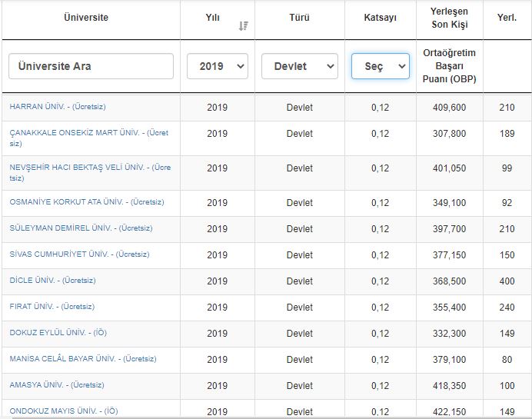Click Ortaöğretim Başarı Puanı (OBP) label
Image resolution: width=532 pixels, height=419 pixels.
[x=450, y=66]
